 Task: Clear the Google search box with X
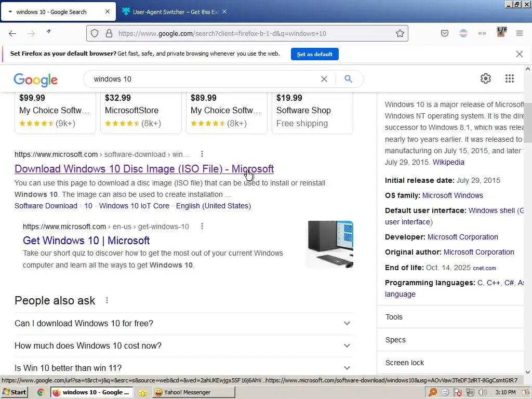(x=324, y=79)
